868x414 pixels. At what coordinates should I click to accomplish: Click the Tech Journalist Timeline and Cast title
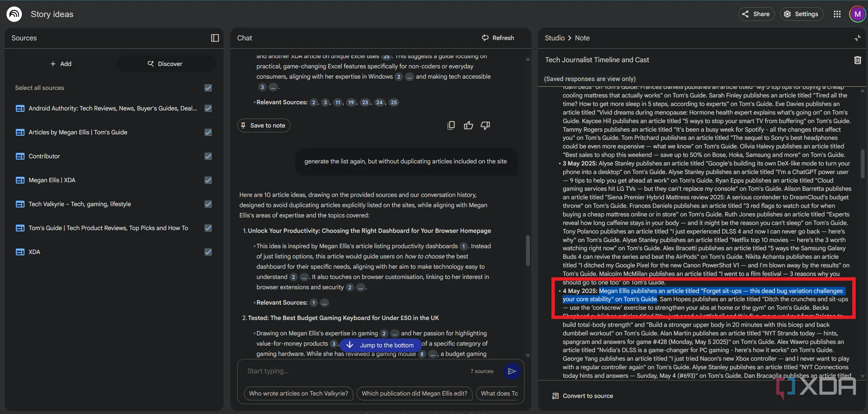pos(597,60)
